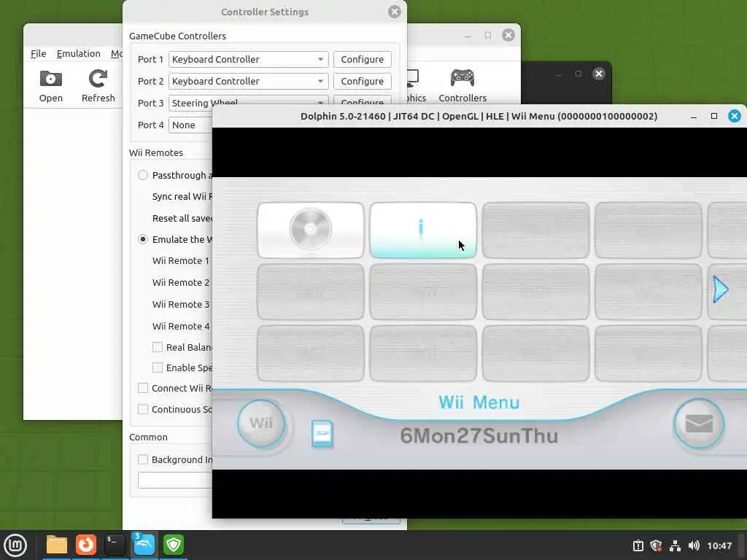Open the Port 4 None dropdown

coord(190,125)
